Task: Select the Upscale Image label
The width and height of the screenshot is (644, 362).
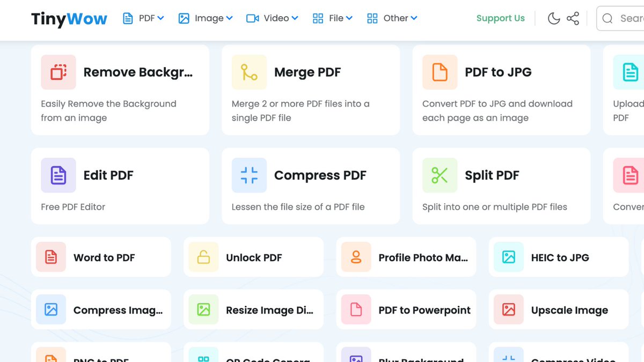Action: pos(569,310)
